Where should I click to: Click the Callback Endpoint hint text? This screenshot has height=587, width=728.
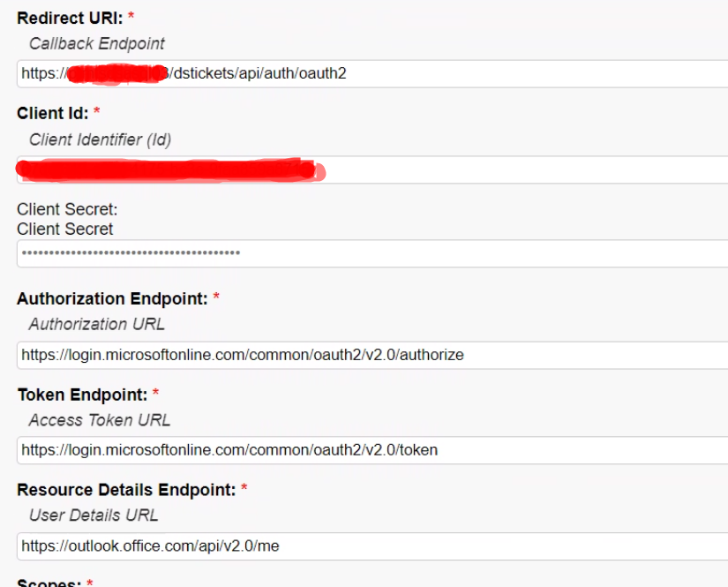coord(96,43)
